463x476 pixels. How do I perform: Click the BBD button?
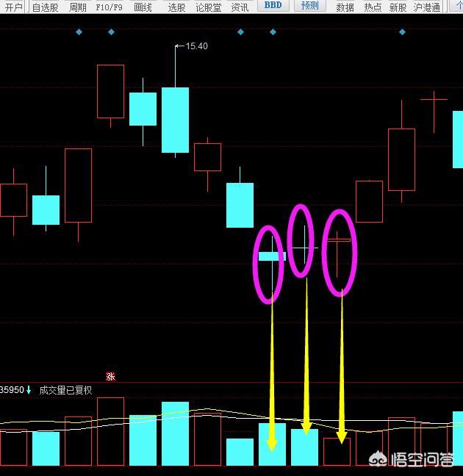click(273, 5)
